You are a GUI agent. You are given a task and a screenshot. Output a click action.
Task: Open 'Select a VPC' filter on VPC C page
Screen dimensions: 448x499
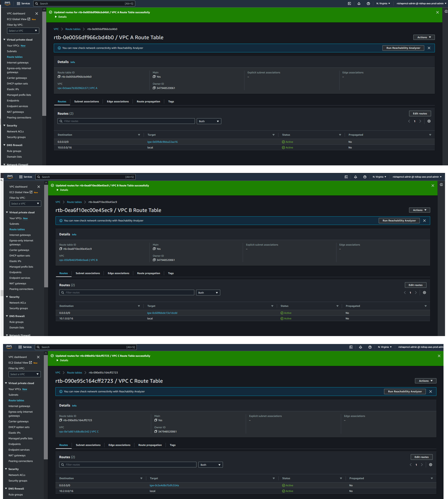coord(24,374)
